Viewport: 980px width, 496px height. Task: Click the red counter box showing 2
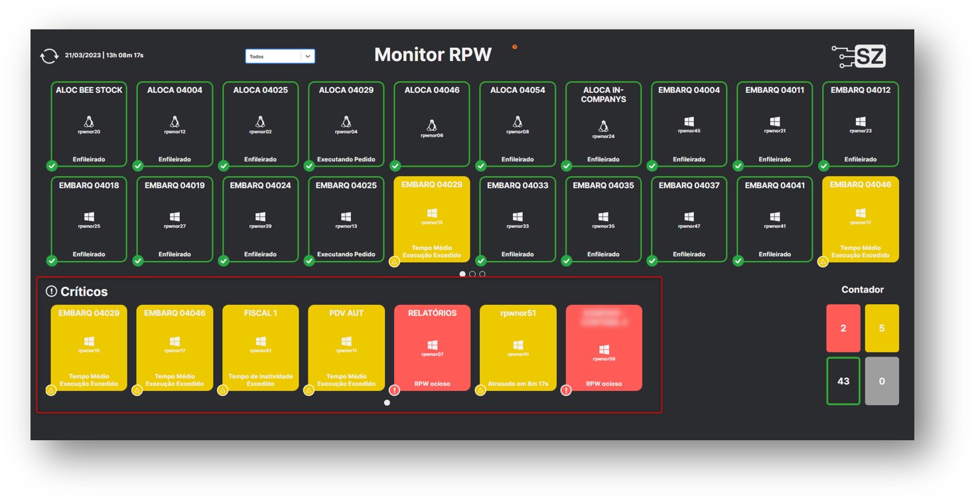pos(843,328)
